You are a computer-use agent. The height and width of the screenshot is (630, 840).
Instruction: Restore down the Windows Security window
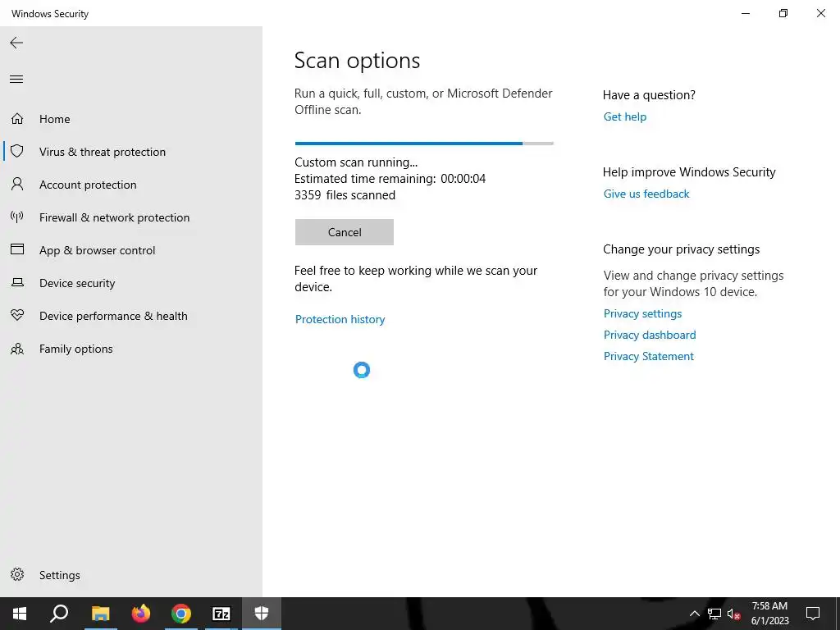pyautogui.click(x=783, y=13)
